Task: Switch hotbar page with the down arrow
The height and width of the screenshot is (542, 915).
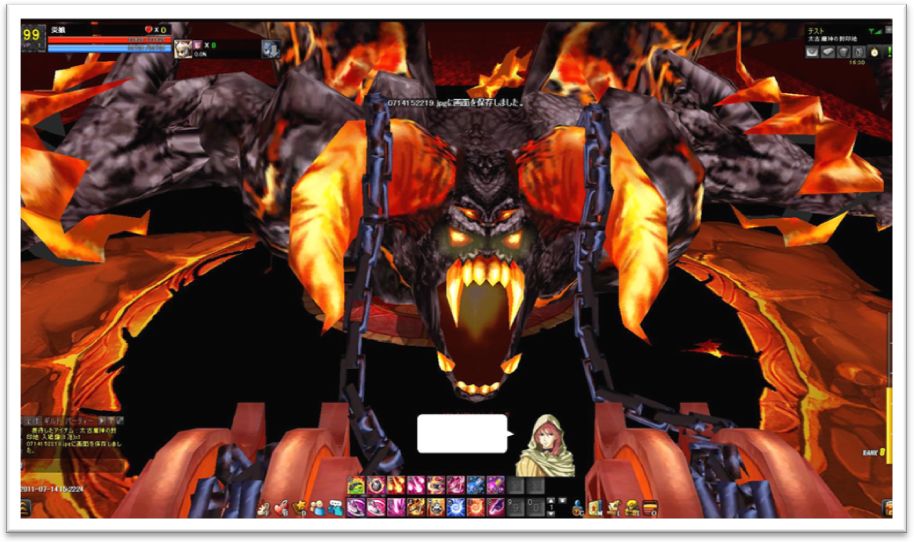Action: (551, 513)
